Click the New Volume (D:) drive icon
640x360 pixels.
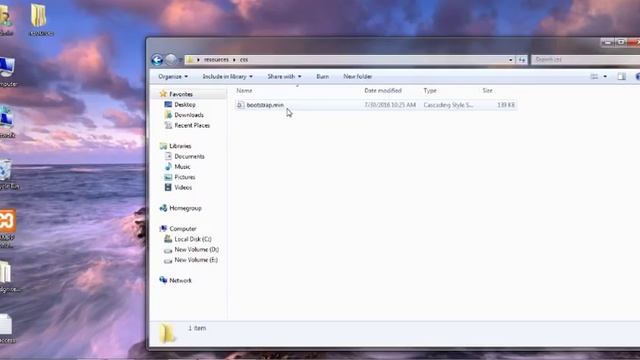(168, 250)
